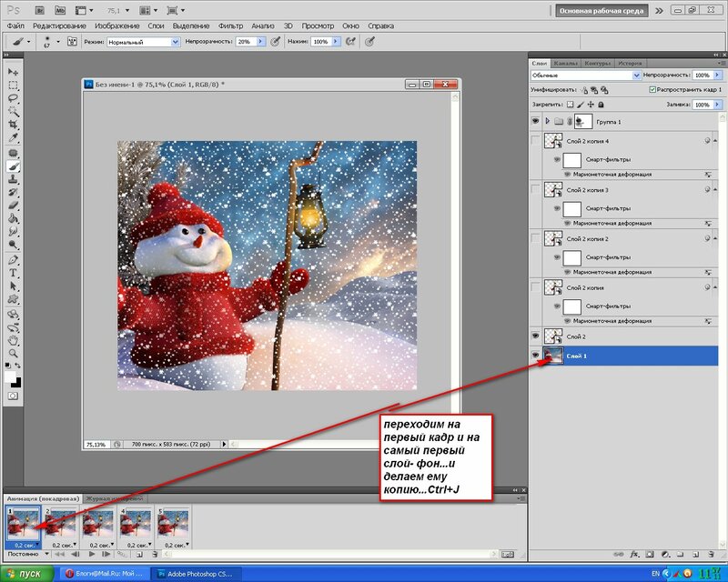Click the background color swatch

pos(16,383)
